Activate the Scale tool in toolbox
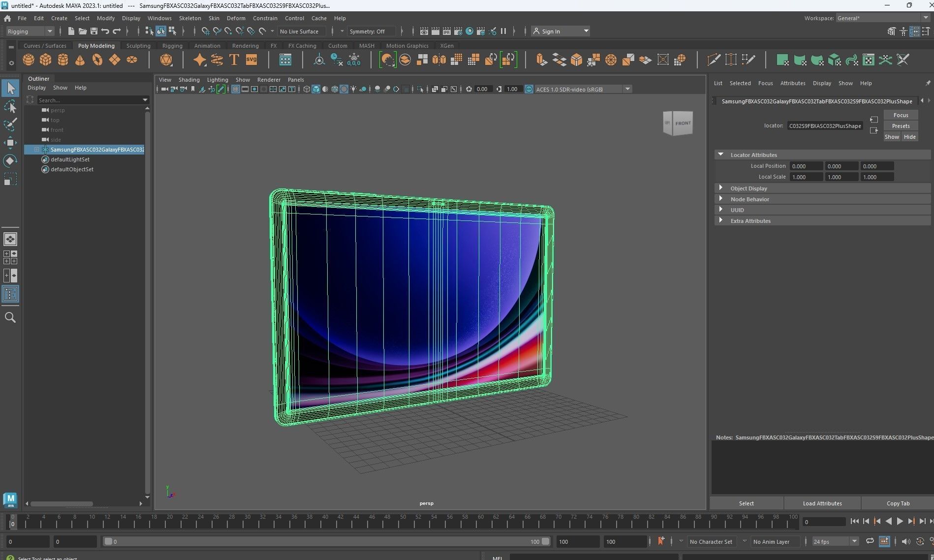This screenshot has height=560, width=934. point(10,179)
